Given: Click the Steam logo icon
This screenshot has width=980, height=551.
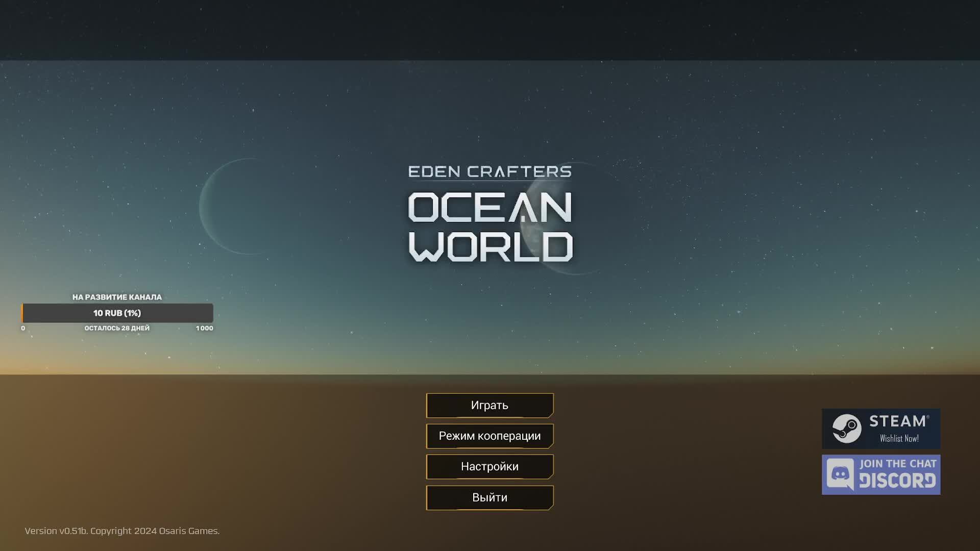Looking at the screenshot, I should [848, 429].
